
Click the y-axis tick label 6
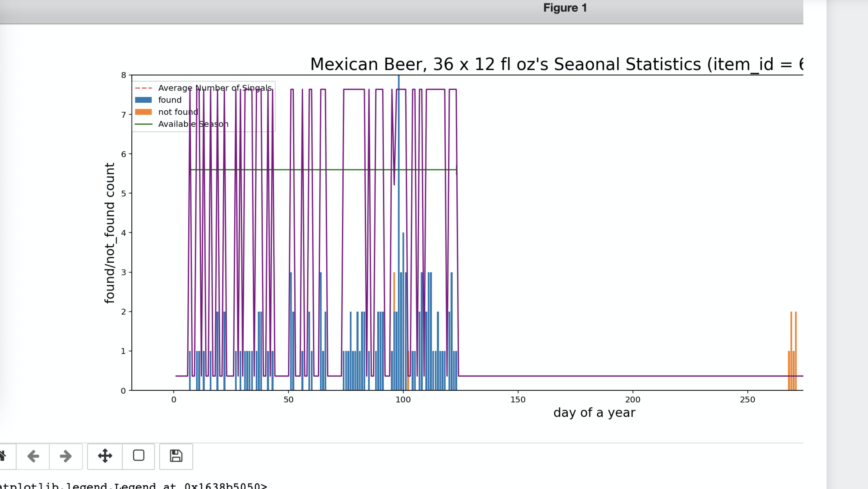point(123,154)
